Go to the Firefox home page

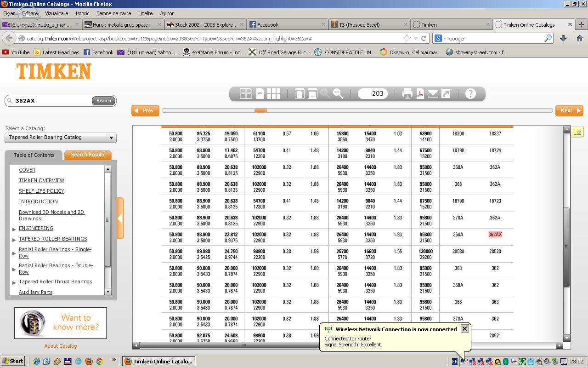coord(580,39)
